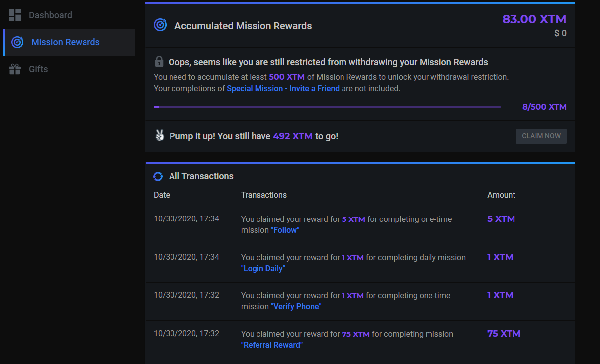Viewport: 600px width, 364px height.
Task: Click the Mission Rewards target icon in sidebar
Action: (x=17, y=42)
